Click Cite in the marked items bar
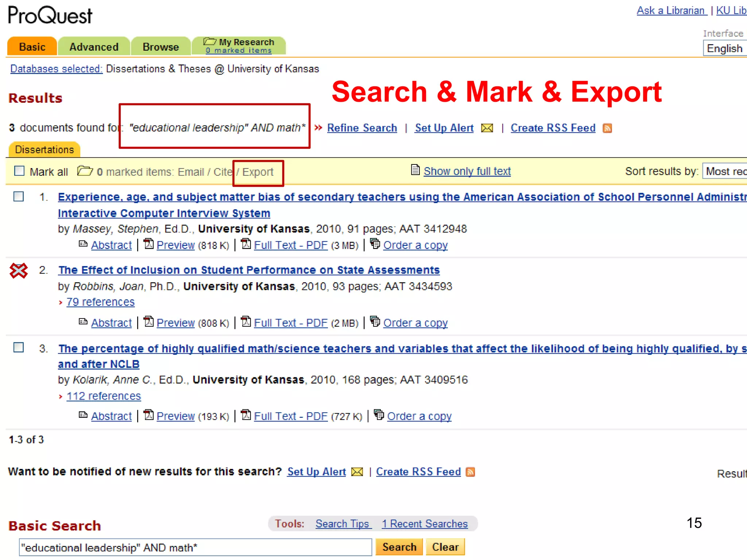 [223, 172]
